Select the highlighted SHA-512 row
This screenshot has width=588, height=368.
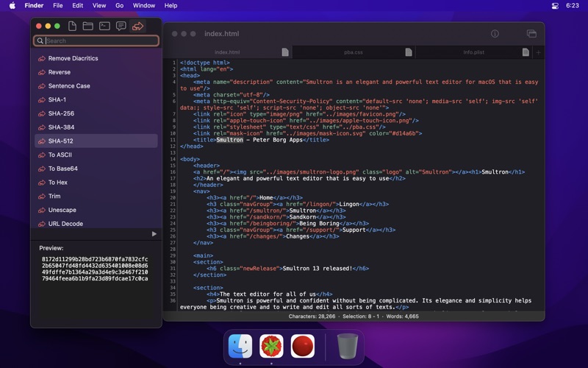click(96, 141)
